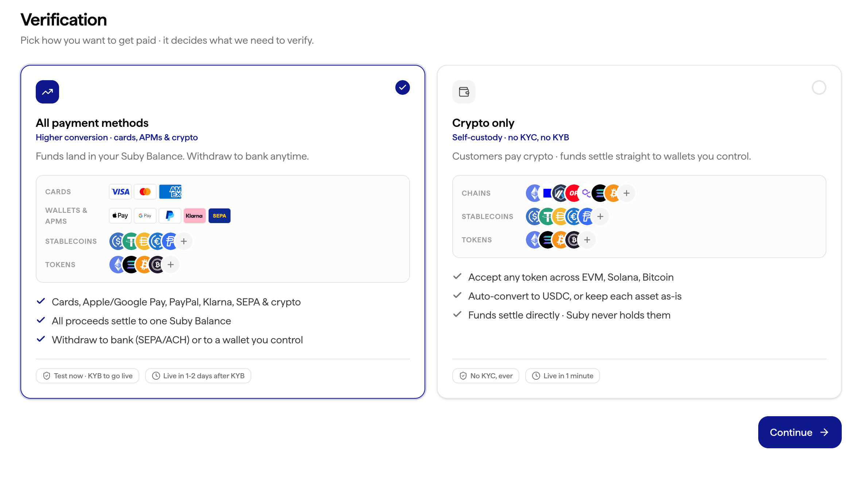
Task: Expand more stablecoins in All payment methods
Action: pyautogui.click(x=184, y=241)
